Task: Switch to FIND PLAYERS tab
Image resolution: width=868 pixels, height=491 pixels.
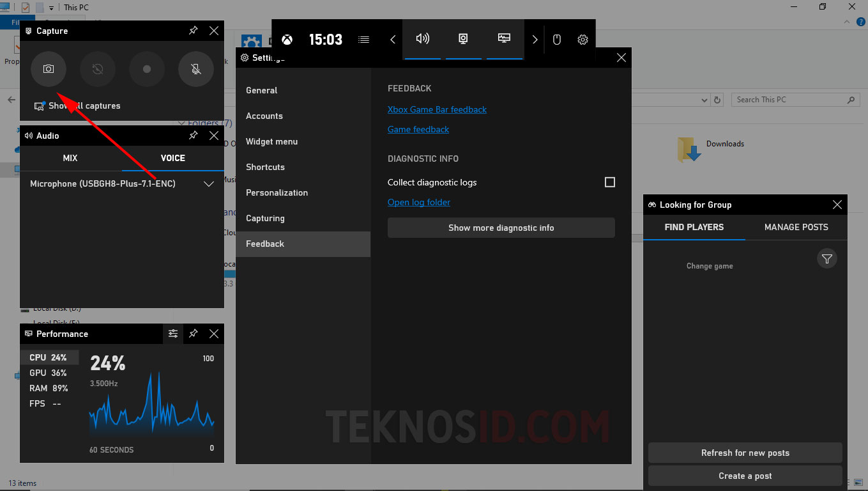Action: [x=694, y=227]
